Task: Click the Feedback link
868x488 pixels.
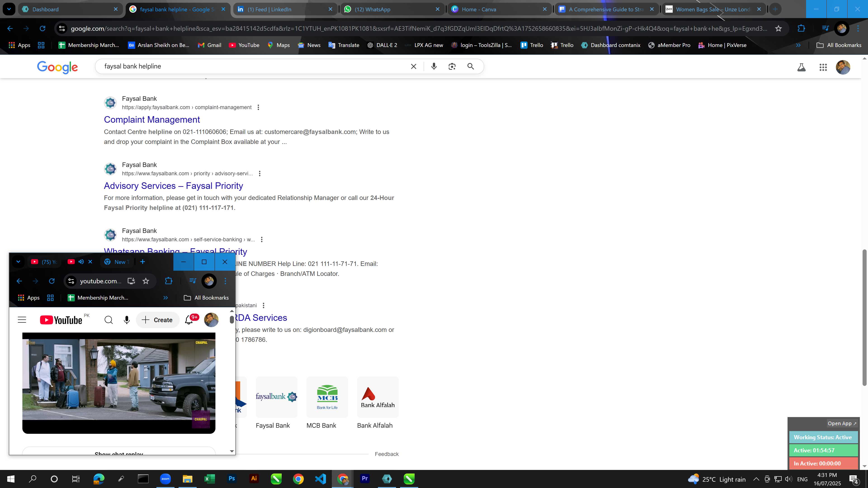Action: [387, 454]
